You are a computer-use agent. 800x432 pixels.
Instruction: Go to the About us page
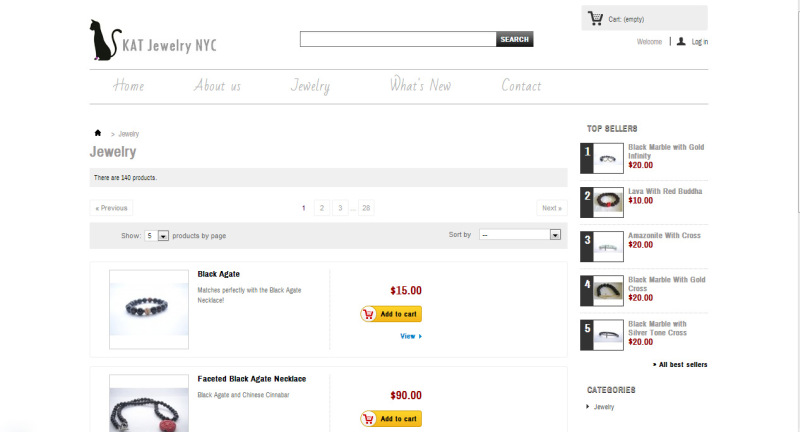pyautogui.click(x=217, y=86)
